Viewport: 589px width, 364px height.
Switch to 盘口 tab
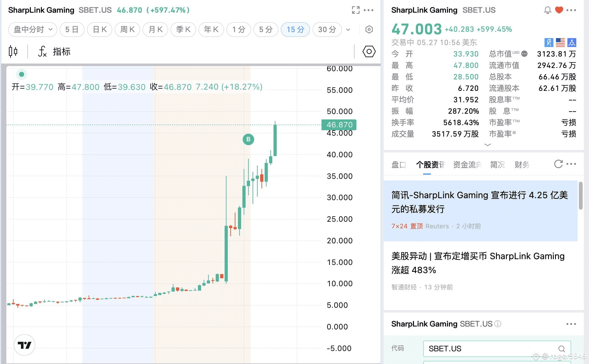click(x=399, y=165)
